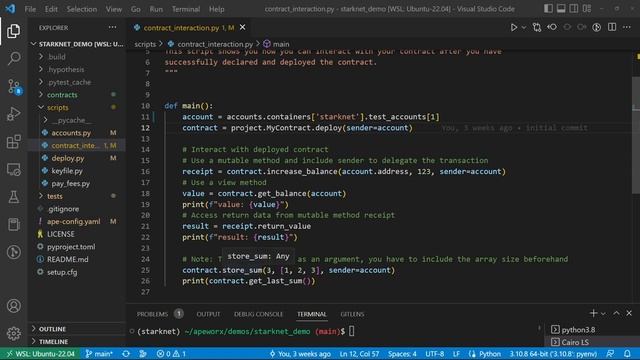640x360 pixels.
Task: Collapse STARKNET_DEMO workspace root
Action: point(77,44)
